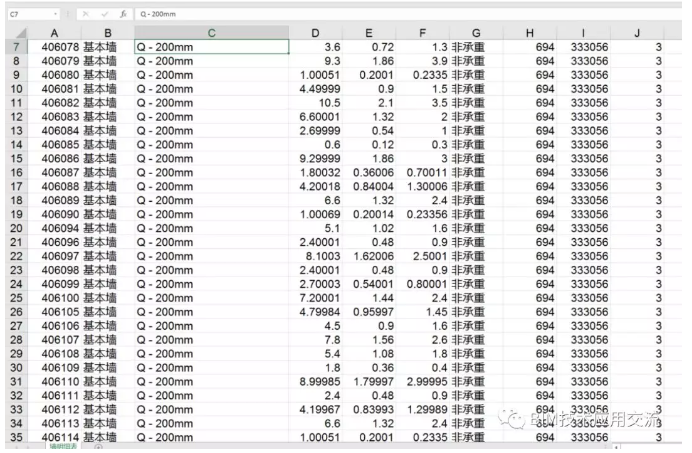Select row 16 header

click(x=16, y=172)
